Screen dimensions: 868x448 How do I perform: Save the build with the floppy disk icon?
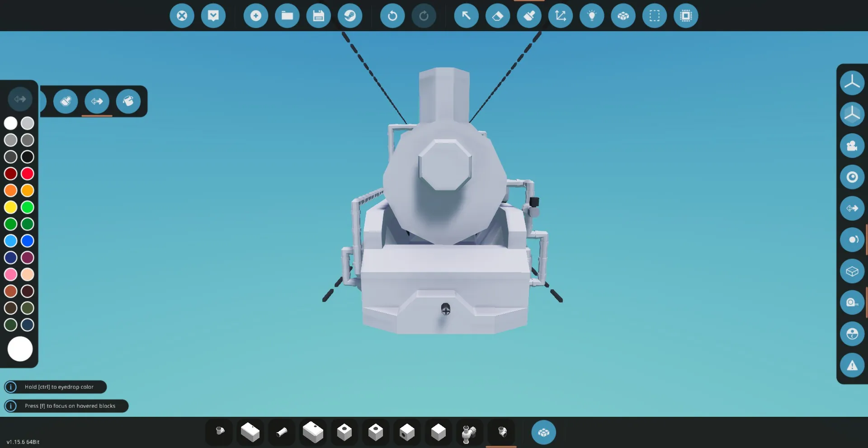(x=319, y=16)
